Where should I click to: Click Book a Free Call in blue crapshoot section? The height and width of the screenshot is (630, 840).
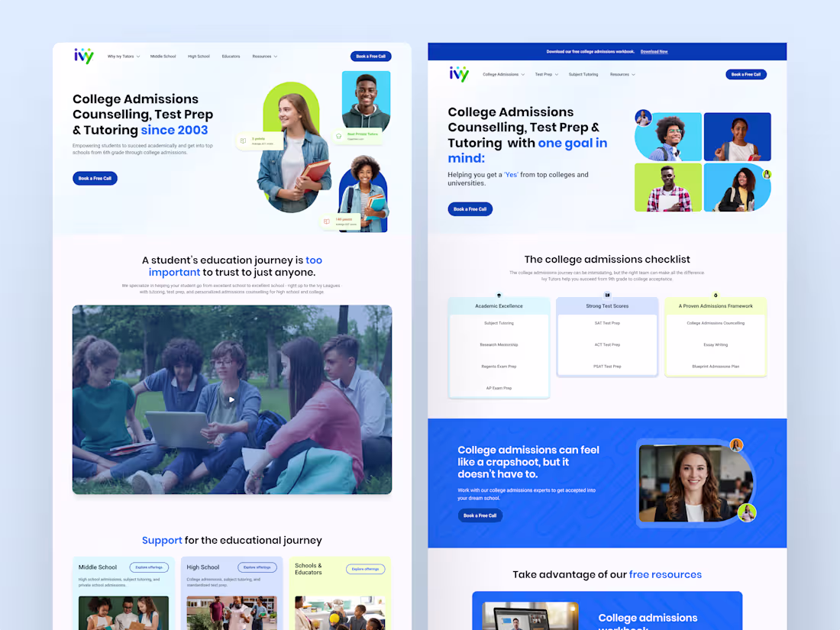click(480, 515)
